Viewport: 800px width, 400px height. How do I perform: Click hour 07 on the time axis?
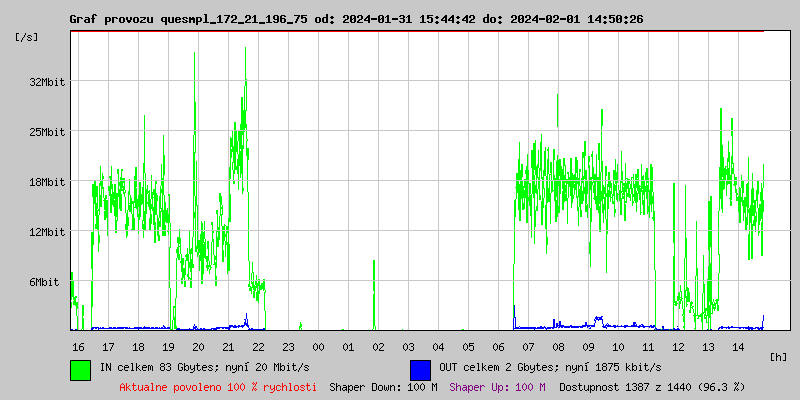tap(528, 346)
